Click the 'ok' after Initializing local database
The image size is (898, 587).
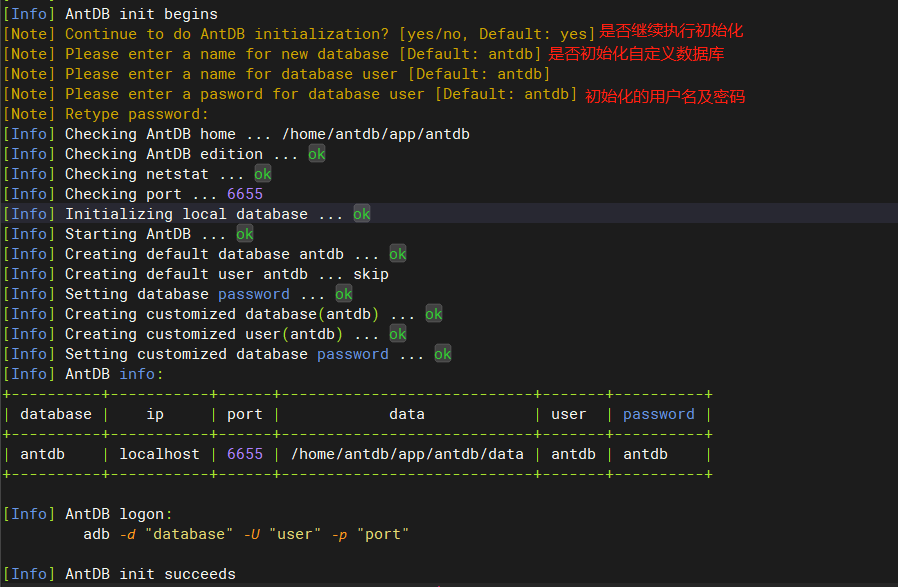pyautogui.click(x=361, y=214)
